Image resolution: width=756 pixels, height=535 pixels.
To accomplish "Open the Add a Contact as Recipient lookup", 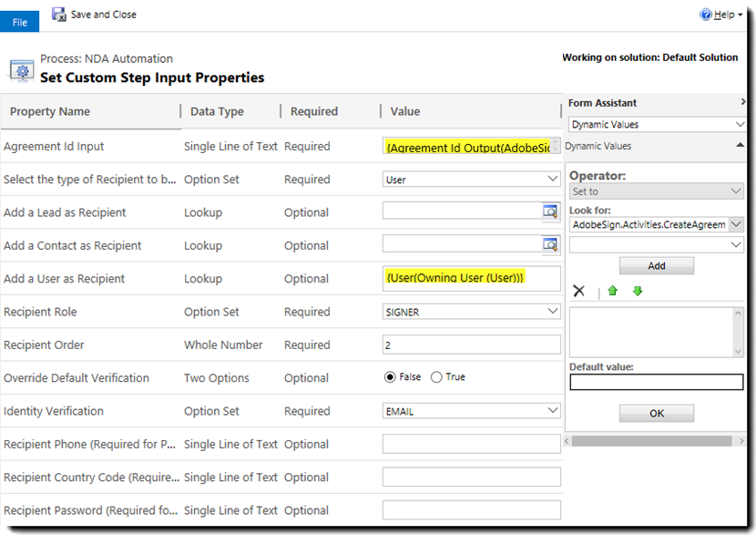I will click(550, 245).
